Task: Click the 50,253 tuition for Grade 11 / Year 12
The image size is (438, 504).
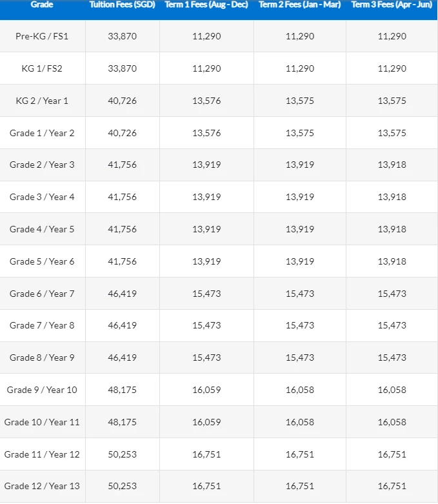Action: 122,454
